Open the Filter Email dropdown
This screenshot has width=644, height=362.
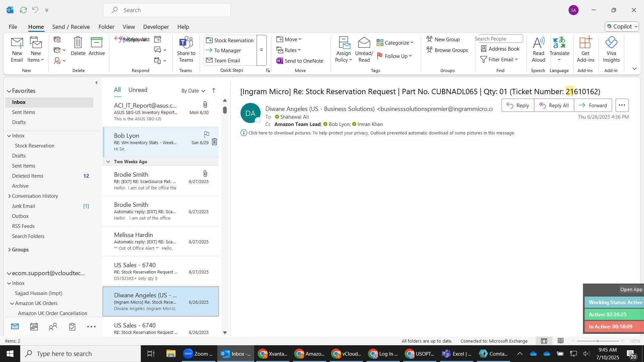(499, 59)
